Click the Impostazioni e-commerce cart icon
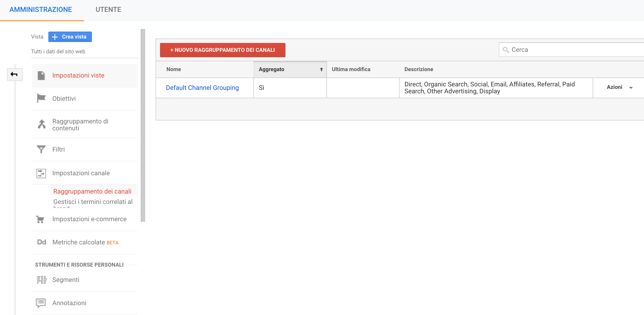The height and width of the screenshot is (315, 644). [41, 219]
